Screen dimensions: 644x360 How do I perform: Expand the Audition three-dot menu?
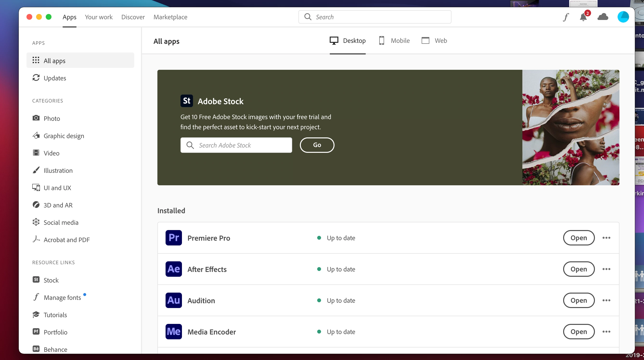[606, 300]
